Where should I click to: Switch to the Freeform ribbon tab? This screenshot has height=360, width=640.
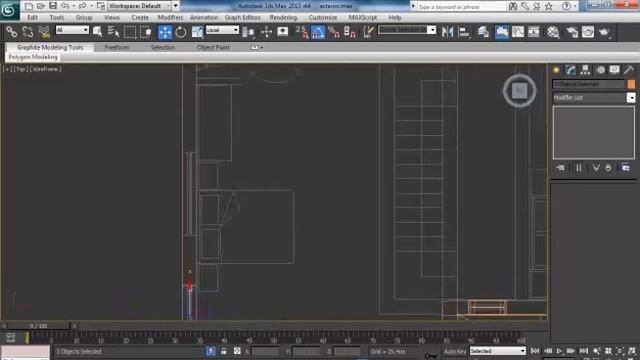[x=117, y=47]
